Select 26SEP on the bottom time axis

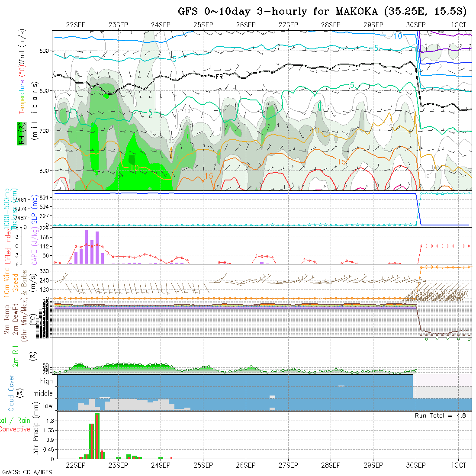point(245,465)
